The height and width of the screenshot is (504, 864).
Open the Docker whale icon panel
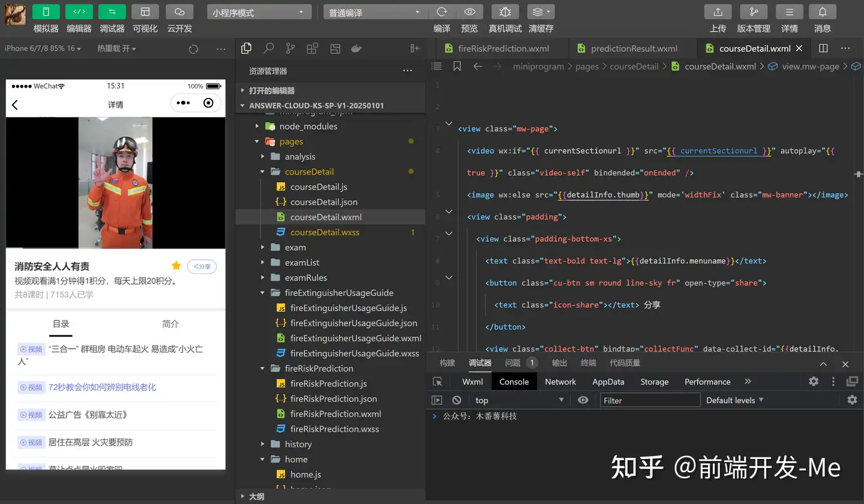(356, 49)
